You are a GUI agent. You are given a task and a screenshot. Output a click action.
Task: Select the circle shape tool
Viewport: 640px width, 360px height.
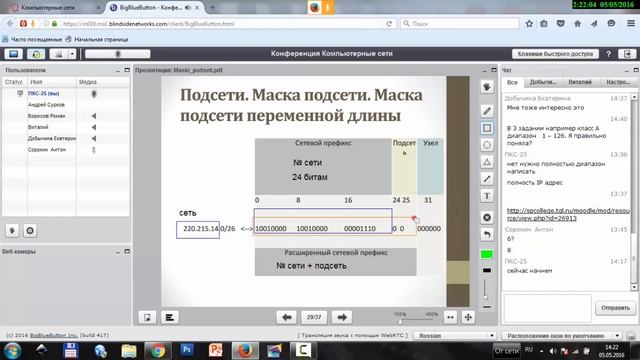coord(487,145)
